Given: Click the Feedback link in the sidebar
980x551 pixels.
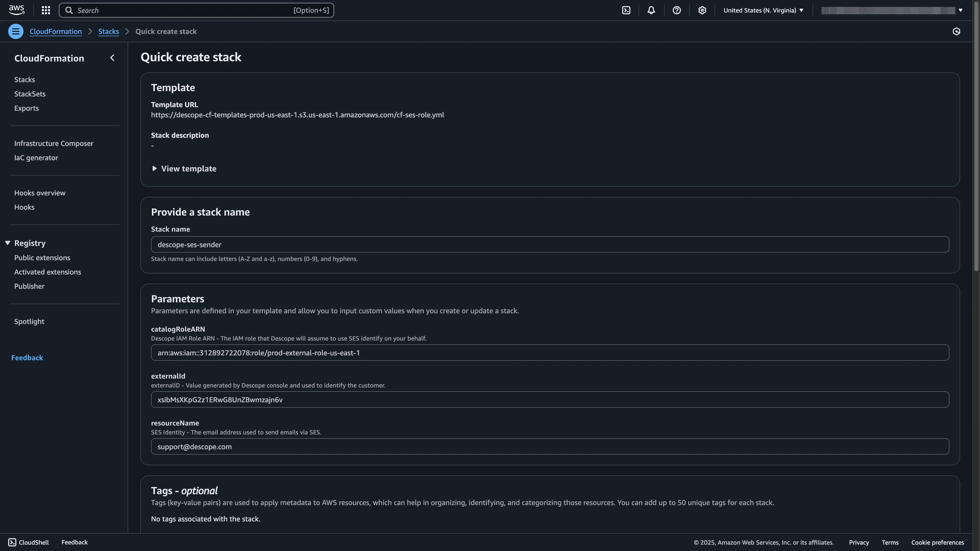Looking at the screenshot, I should click(x=27, y=357).
